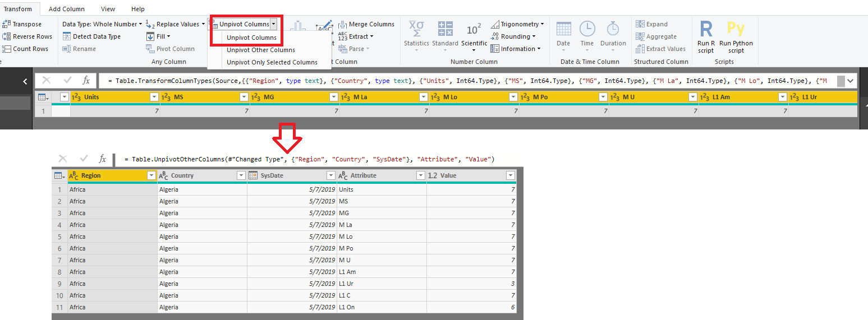This screenshot has height=320, width=868.
Task: Click Aggregate structured column
Action: coord(656,36)
